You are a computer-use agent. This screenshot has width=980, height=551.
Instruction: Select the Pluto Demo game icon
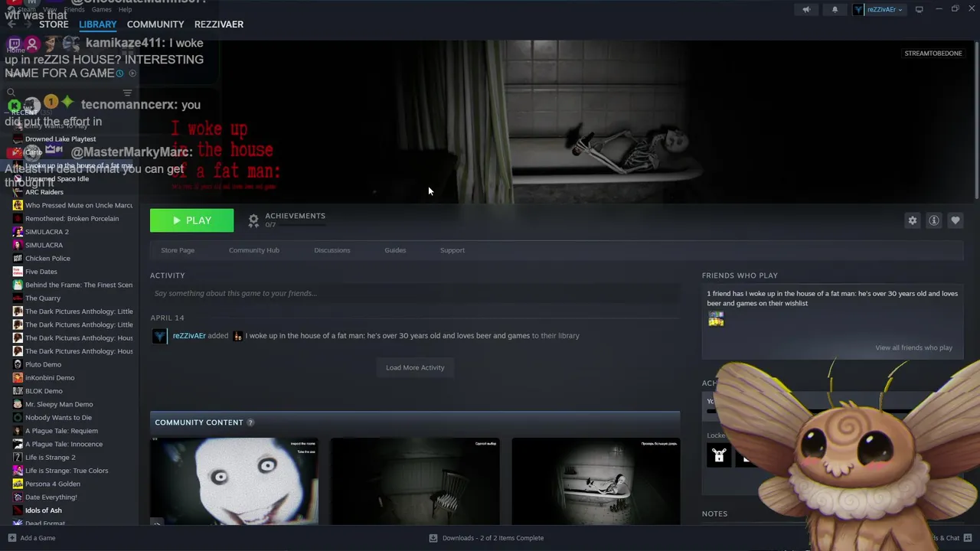[18, 364]
